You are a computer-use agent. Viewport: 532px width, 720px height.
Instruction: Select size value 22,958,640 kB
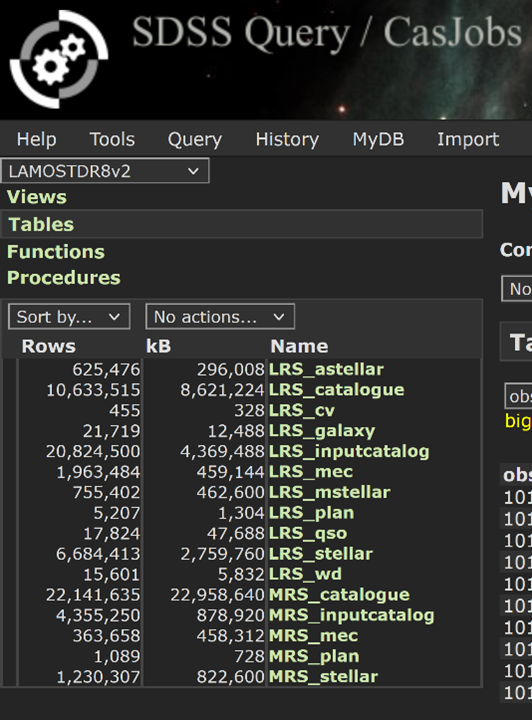(217, 595)
